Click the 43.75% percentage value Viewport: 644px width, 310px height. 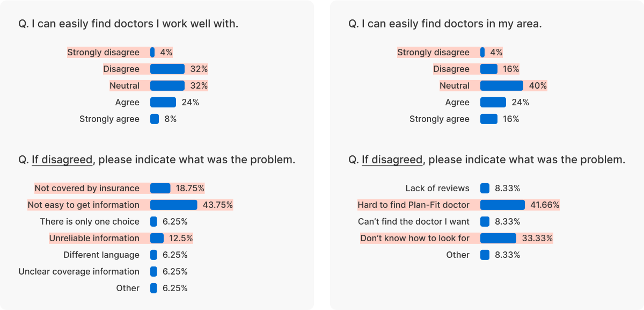[217, 205]
